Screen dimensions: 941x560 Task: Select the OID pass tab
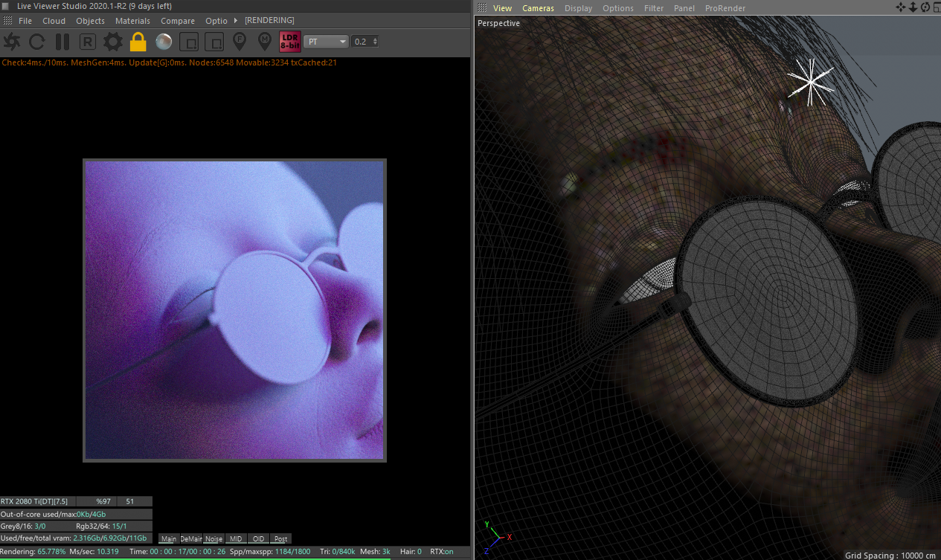[258, 538]
